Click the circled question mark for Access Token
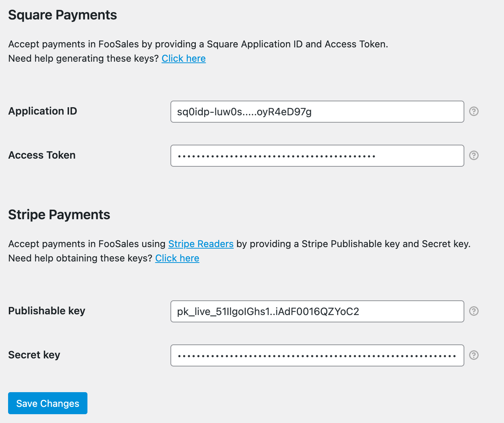 pyautogui.click(x=474, y=156)
